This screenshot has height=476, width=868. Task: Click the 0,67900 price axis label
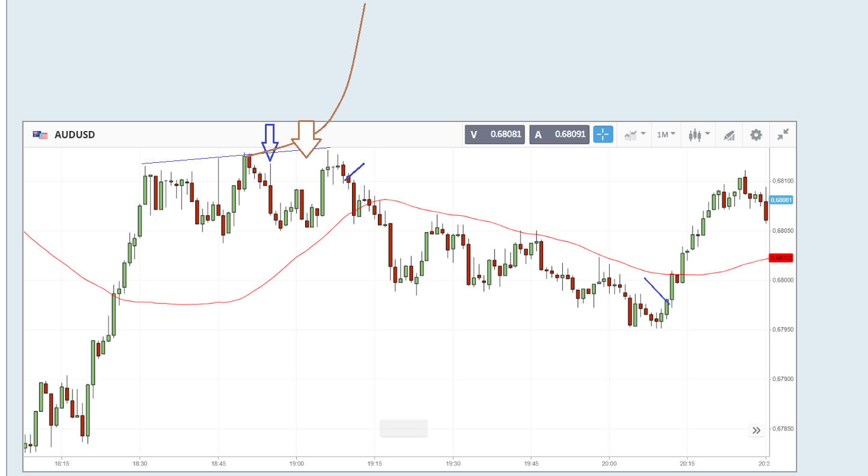782,379
